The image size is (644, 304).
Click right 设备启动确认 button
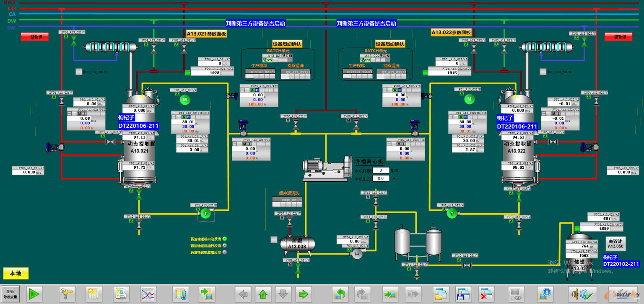point(390,44)
